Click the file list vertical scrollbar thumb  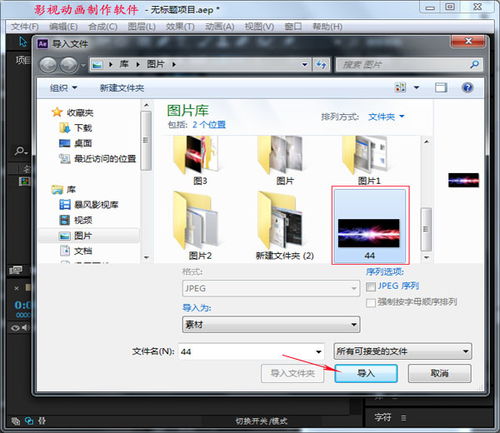click(426, 229)
